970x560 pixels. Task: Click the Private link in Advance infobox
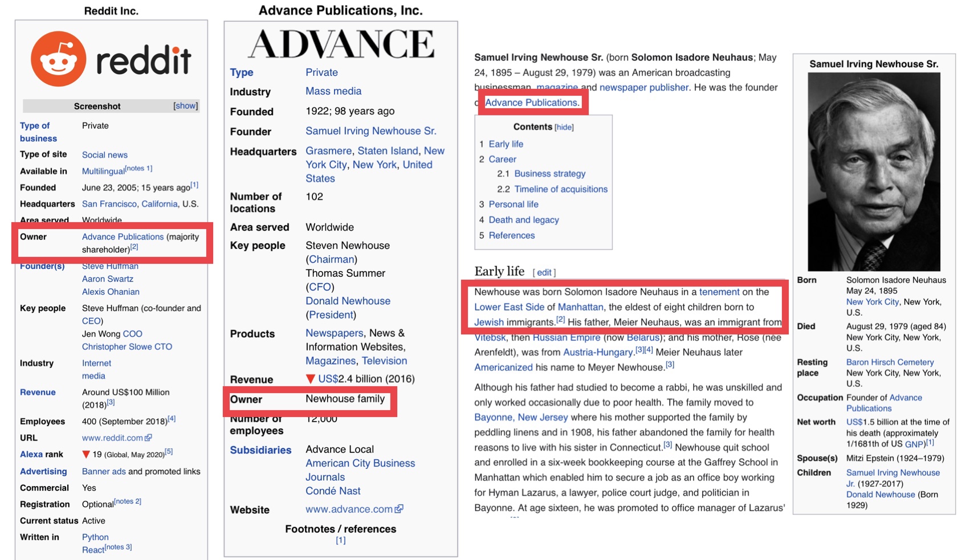[x=321, y=72]
